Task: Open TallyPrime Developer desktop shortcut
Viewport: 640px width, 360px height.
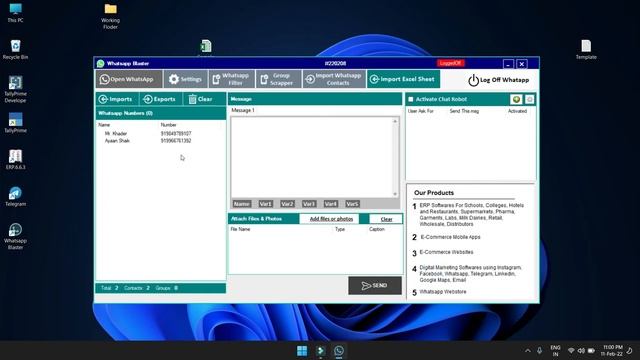Action: click(x=16, y=89)
